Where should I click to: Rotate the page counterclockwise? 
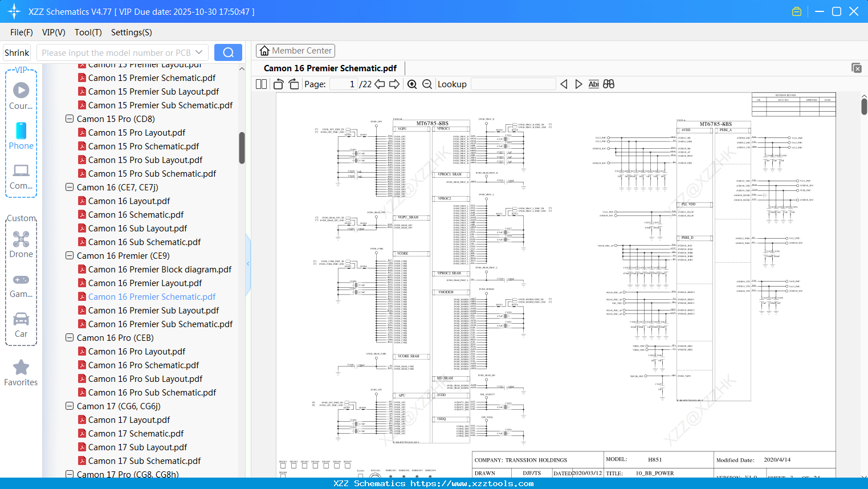pos(279,84)
